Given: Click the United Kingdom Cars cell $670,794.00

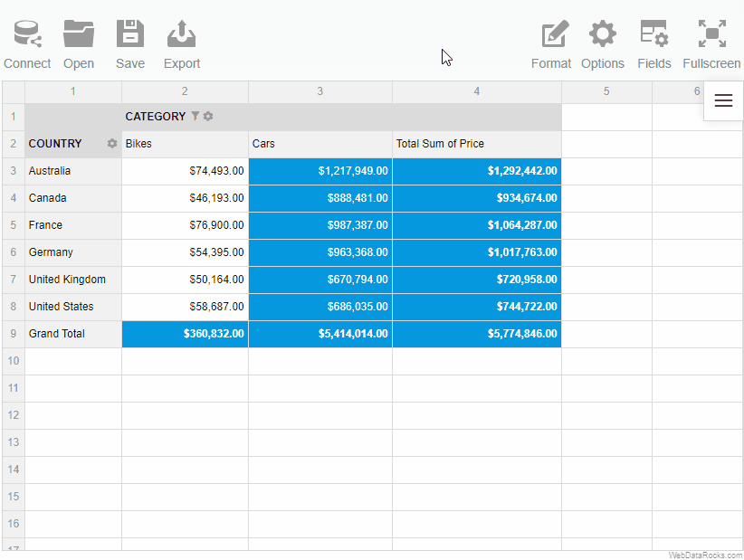Looking at the screenshot, I should pyautogui.click(x=320, y=280).
